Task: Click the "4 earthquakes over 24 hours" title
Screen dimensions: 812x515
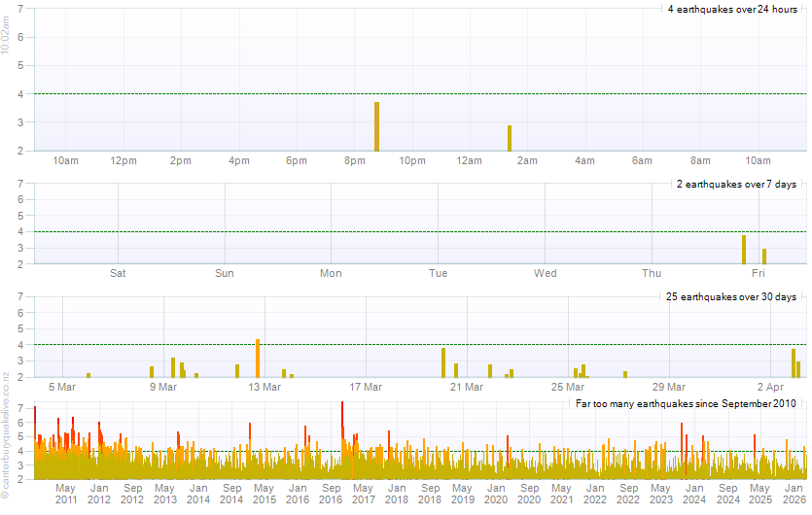Action: coord(732,9)
